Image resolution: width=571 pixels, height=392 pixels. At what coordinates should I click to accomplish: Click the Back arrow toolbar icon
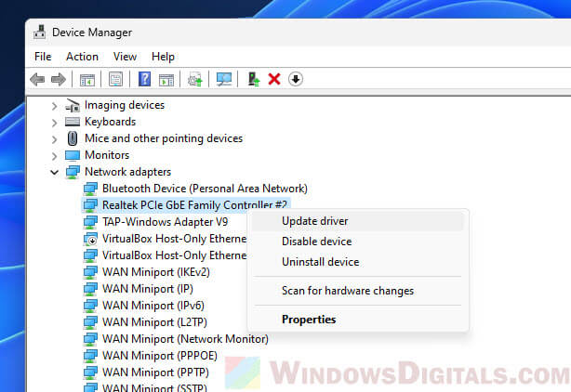37,79
